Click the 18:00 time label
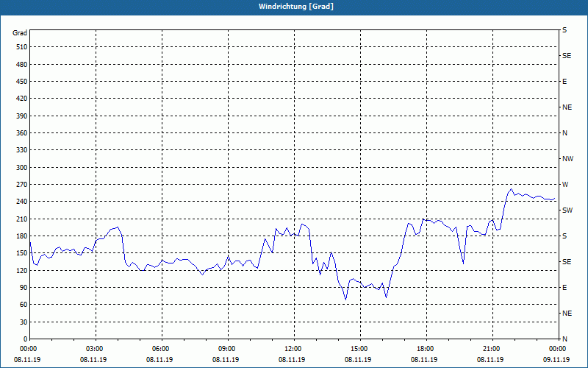 426,349
